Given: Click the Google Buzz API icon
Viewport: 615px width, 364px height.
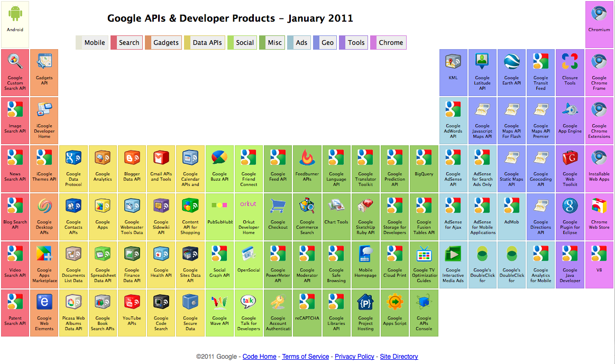Looking at the screenshot, I should point(219,157).
